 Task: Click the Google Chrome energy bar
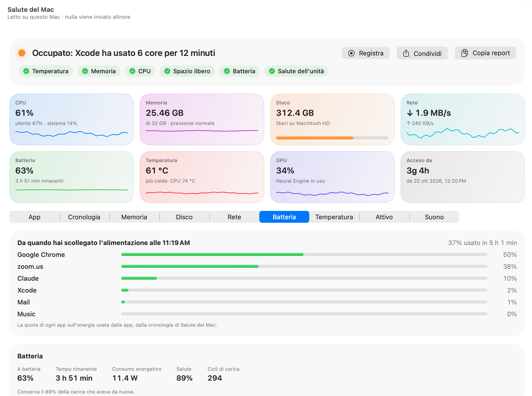click(x=304, y=254)
